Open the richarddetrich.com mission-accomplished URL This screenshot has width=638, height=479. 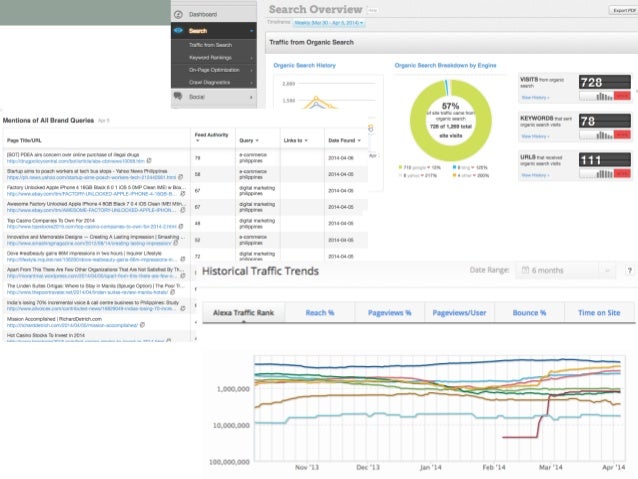pos(72,325)
